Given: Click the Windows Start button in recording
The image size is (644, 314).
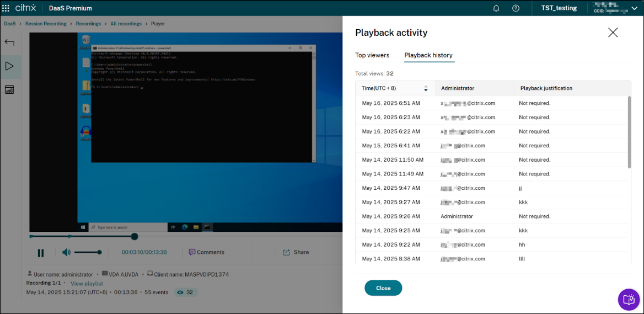Looking at the screenshot, I should [x=83, y=227].
